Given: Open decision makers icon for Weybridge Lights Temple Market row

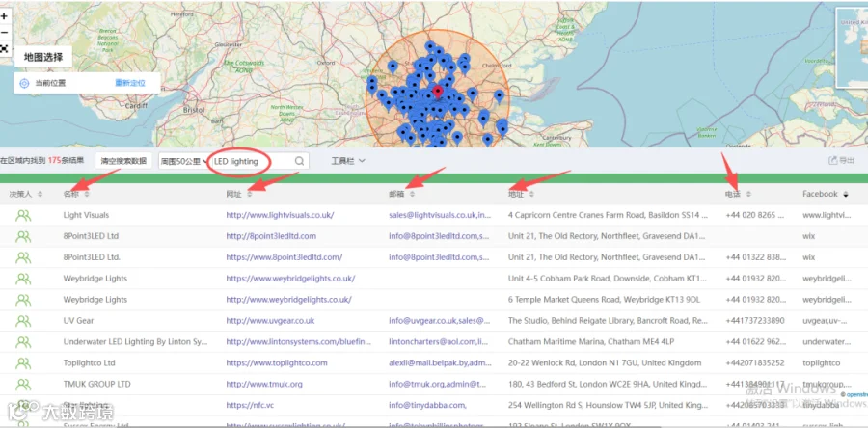Looking at the screenshot, I should pos(23,300).
